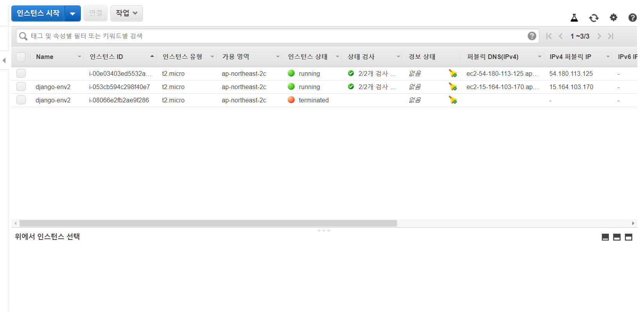Open table settings gear icon
Viewport: 644px width, 313px height.
coord(614,18)
